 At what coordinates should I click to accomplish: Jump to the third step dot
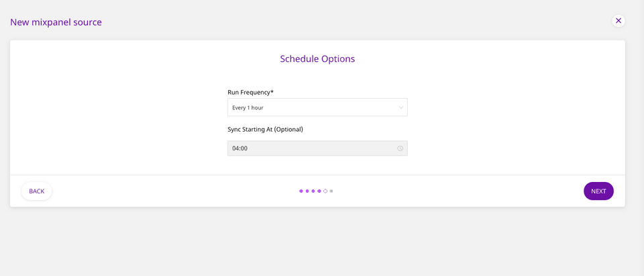point(313,191)
